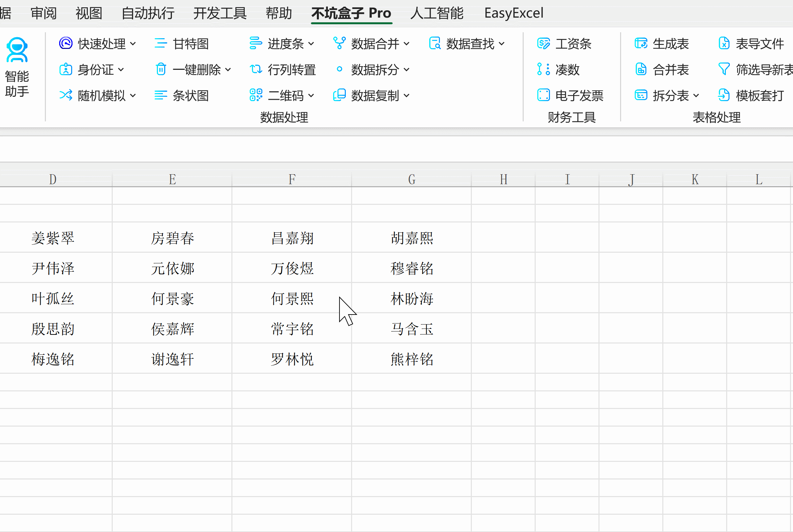The width and height of the screenshot is (793, 532).
Task: Click the 筛选导新表 funnel icon
Action: pyautogui.click(x=724, y=69)
